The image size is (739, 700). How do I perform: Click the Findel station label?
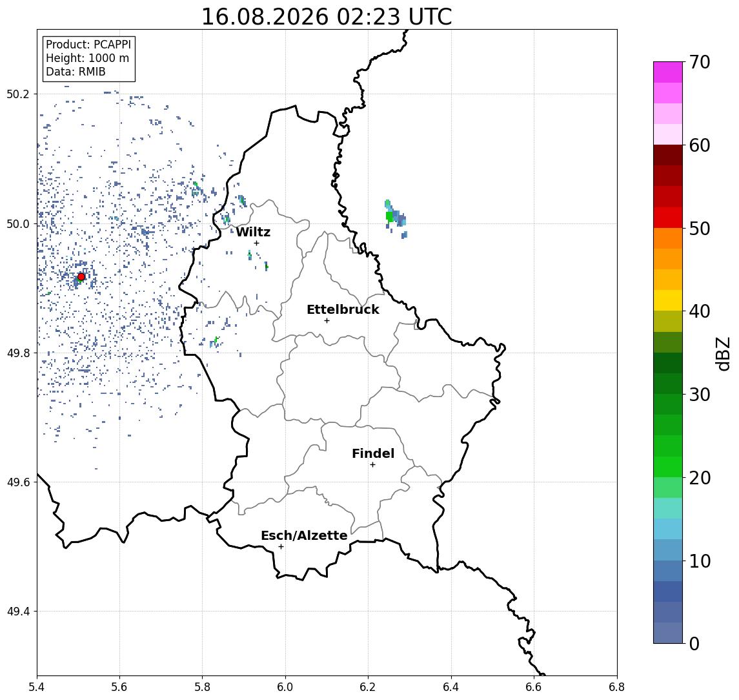pyautogui.click(x=373, y=453)
